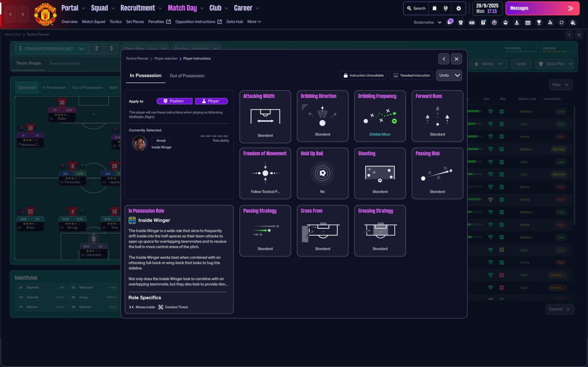Open the settings gear icon

point(459,8)
